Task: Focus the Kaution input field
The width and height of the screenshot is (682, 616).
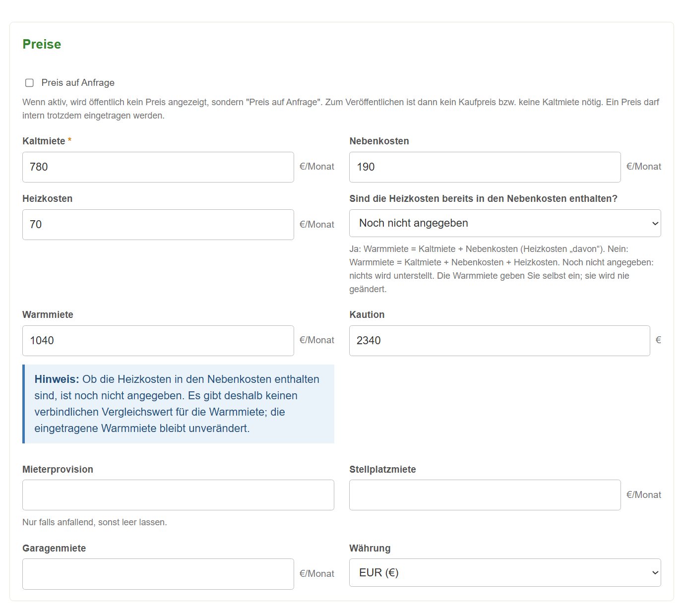Action: (499, 341)
